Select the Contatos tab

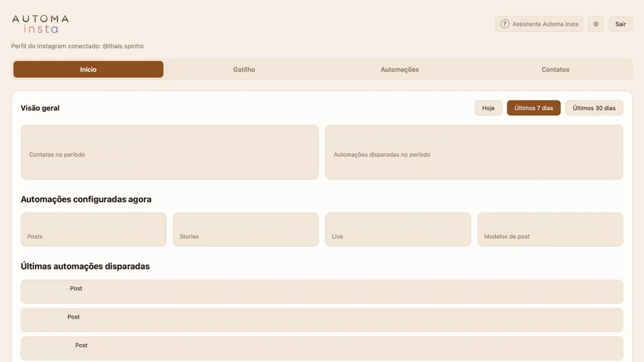[555, 69]
